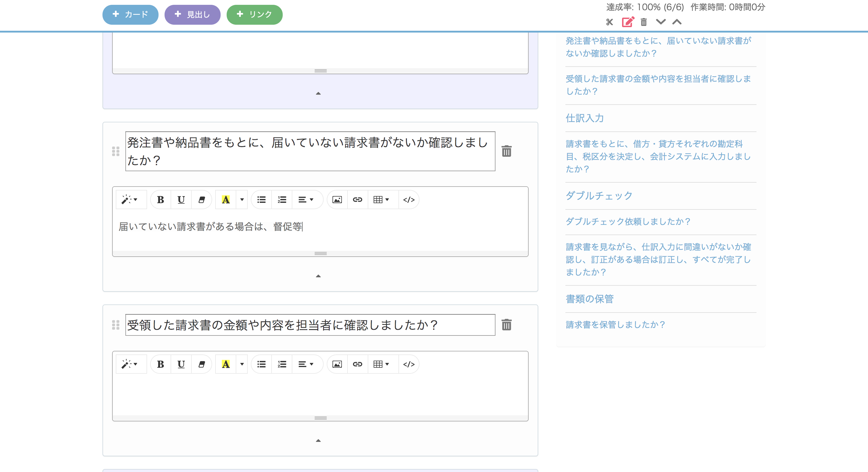
Task: Delete the 受領した請求書 card via trash icon
Action: [x=506, y=325]
